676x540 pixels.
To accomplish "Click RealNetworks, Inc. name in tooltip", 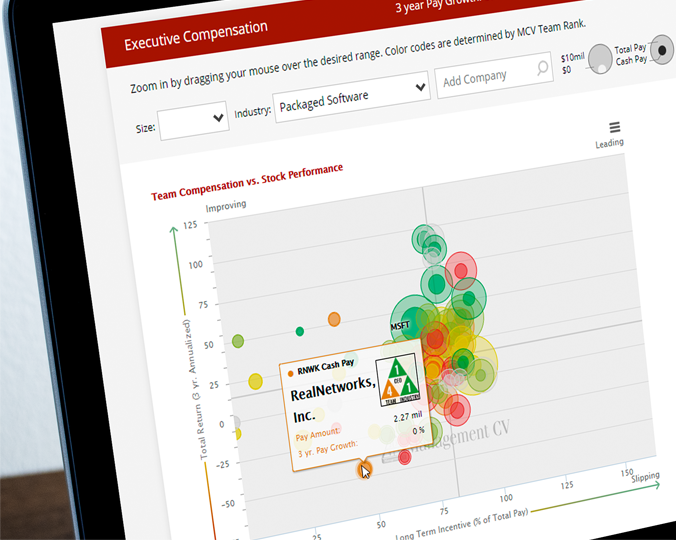I will tap(332, 399).
